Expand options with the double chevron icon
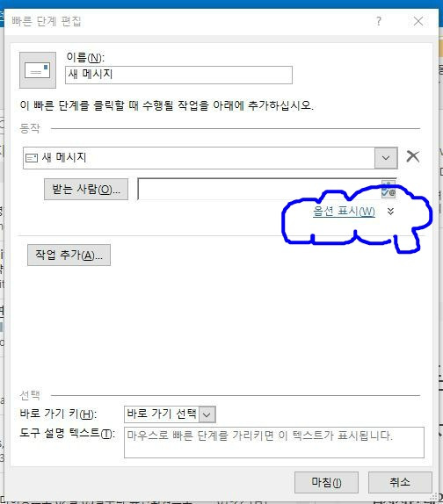The height and width of the screenshot is (504, 443). pyautogui.click(x=390, y=212)
